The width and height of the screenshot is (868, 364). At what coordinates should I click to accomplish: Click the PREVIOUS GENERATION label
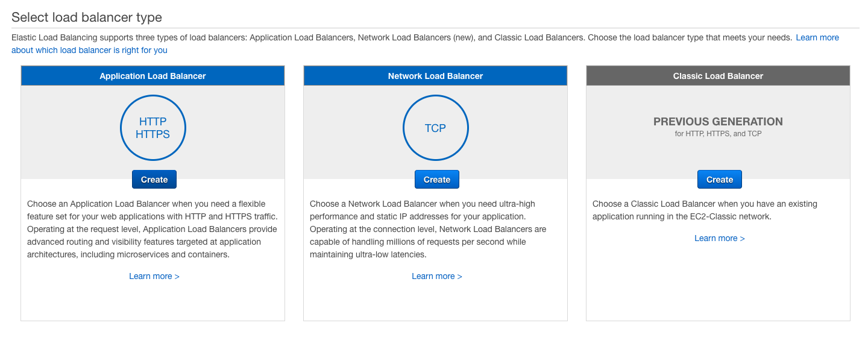click(x=718, y=121)
